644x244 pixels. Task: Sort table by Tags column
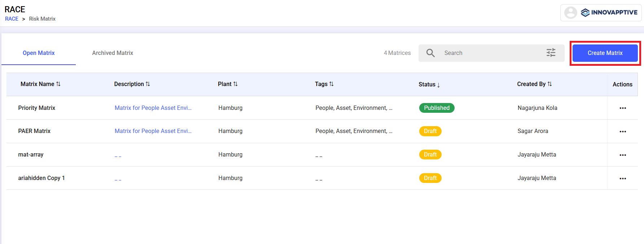pyautogui.click(x=324, y=84)
